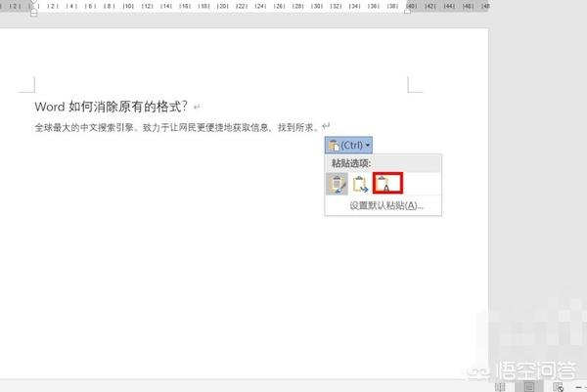
Task: Click at the end of the paragraph after 找到所求。
Action: (320, 127)
